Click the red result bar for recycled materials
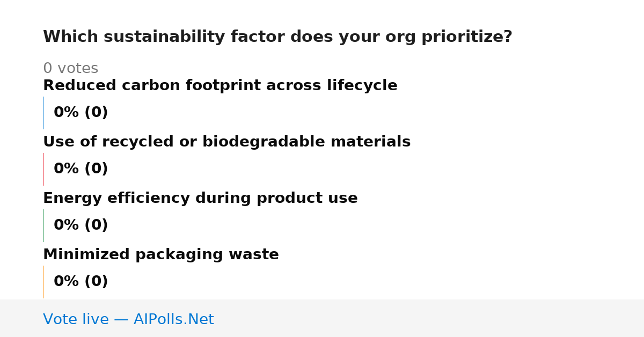644x337 pixels. pos(43,169)
